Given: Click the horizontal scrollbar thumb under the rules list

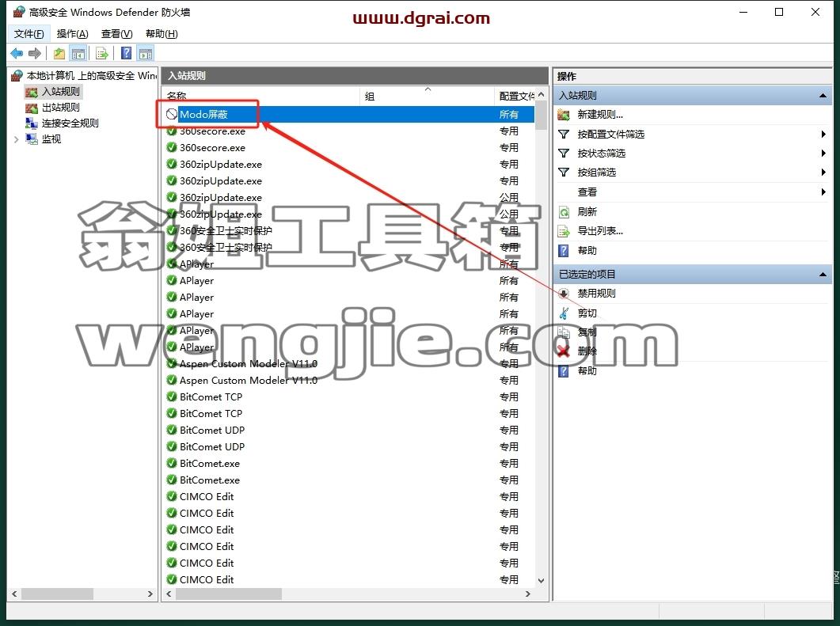Looking at the screenshot, I should (x=229, y=594).
